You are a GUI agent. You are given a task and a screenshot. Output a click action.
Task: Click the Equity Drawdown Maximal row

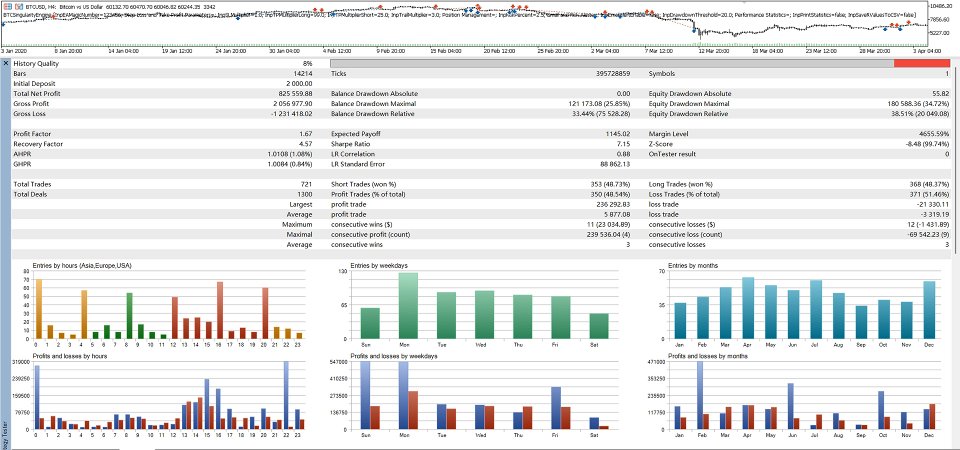[799, 104]
